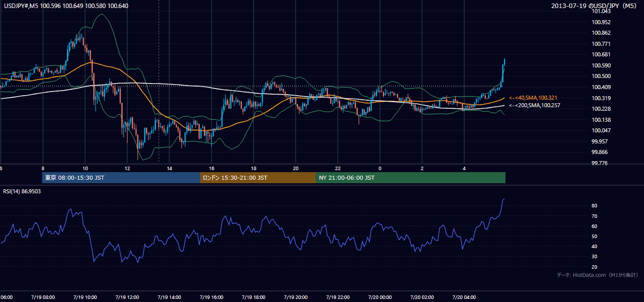Viewport: 644px width, 302px height.
Task: Click price axis label 100.862
Action: (x=602, y=33)
